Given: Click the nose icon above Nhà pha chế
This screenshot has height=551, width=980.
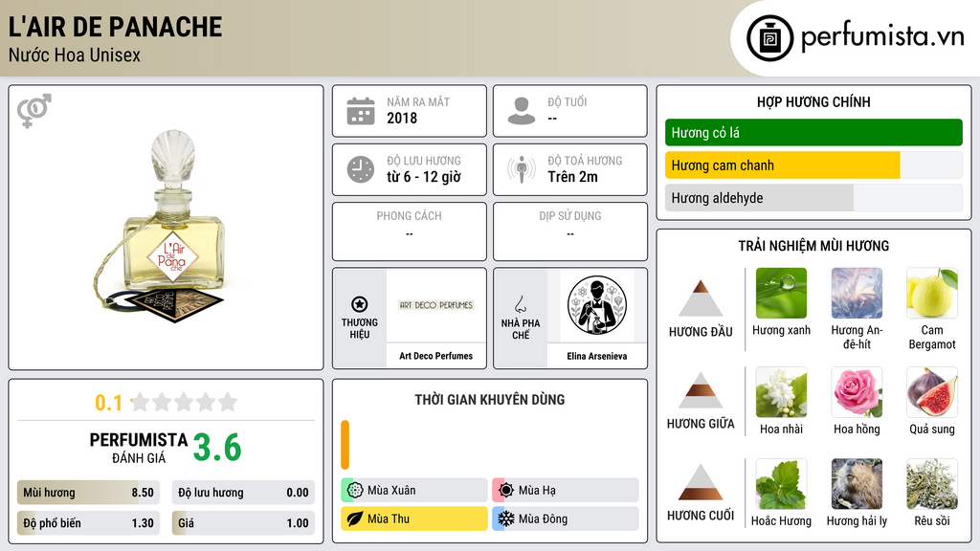Looking at the screenshot, I should tap(520, 304).
